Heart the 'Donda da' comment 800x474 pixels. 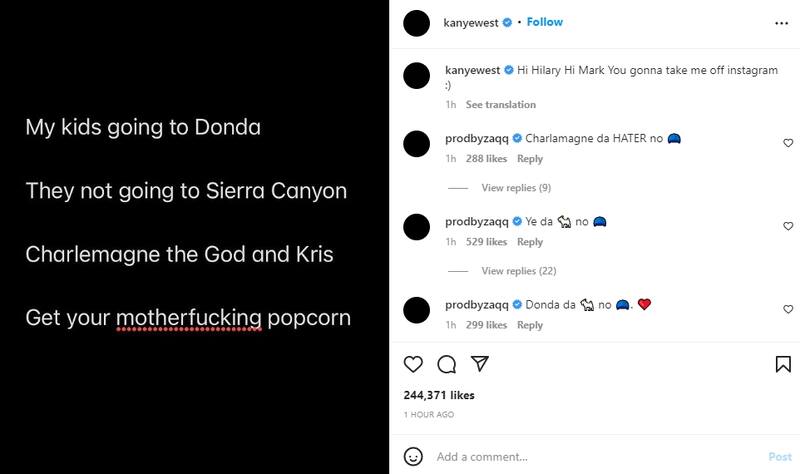788,310
